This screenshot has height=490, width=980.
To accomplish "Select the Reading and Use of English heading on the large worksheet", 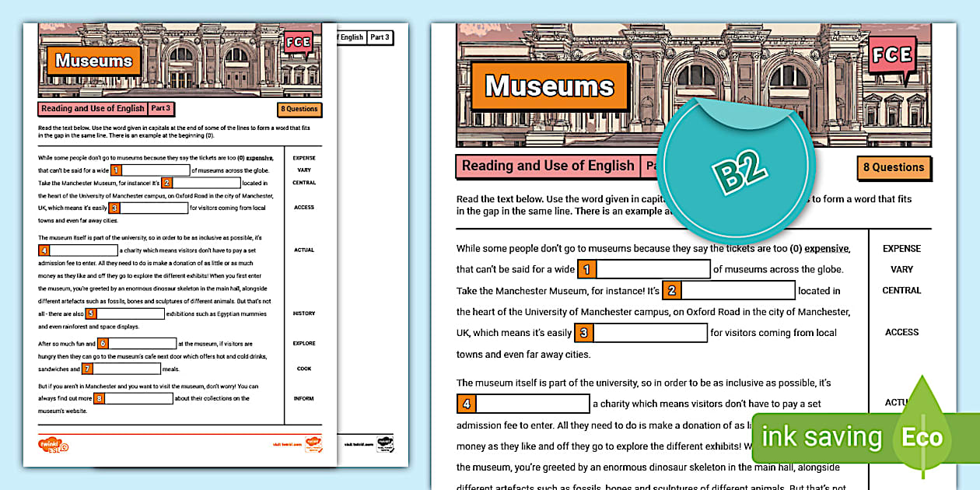I will coord(548,166).
